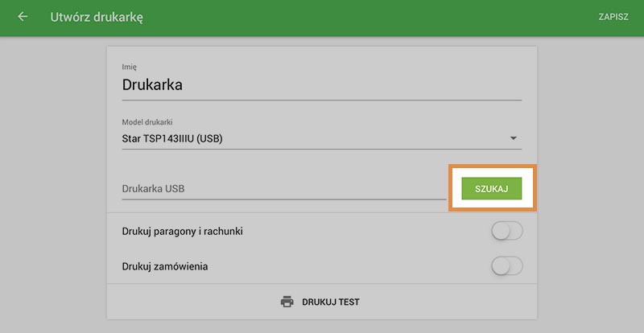Click the gray background right of the form

point(592,185)
